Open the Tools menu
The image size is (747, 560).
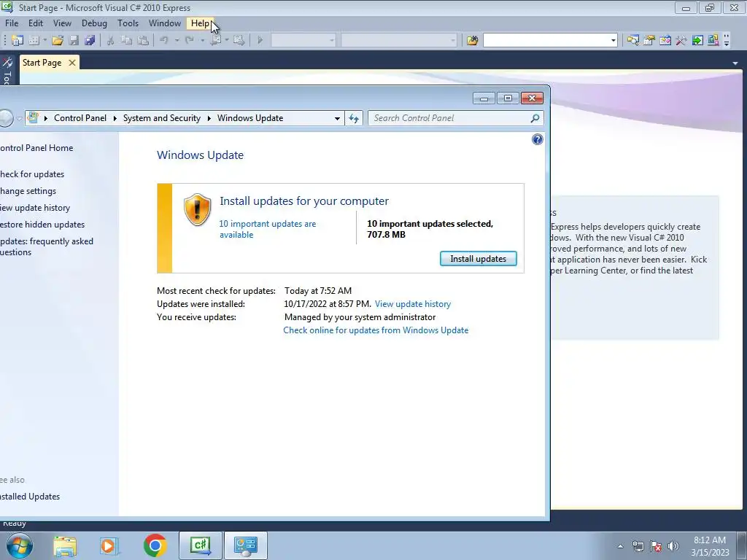point(128,23)
